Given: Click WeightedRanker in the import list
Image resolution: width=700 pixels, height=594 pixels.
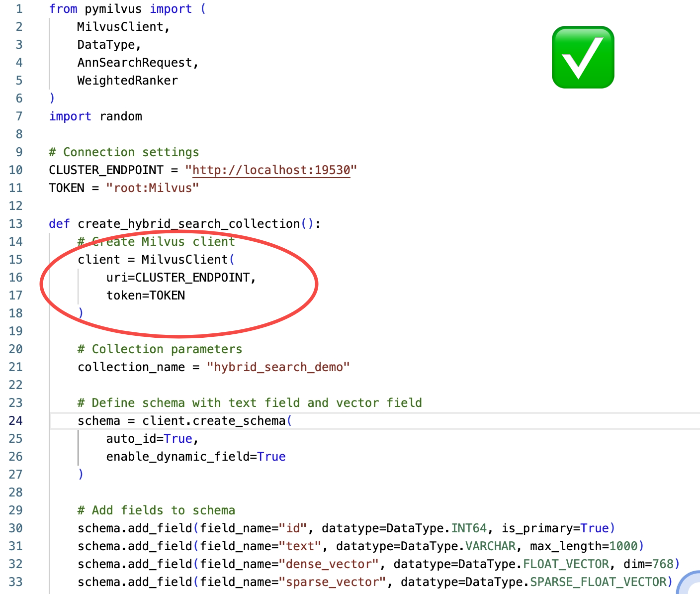Looking at the screenshot, I should click(x=127, y=81).
